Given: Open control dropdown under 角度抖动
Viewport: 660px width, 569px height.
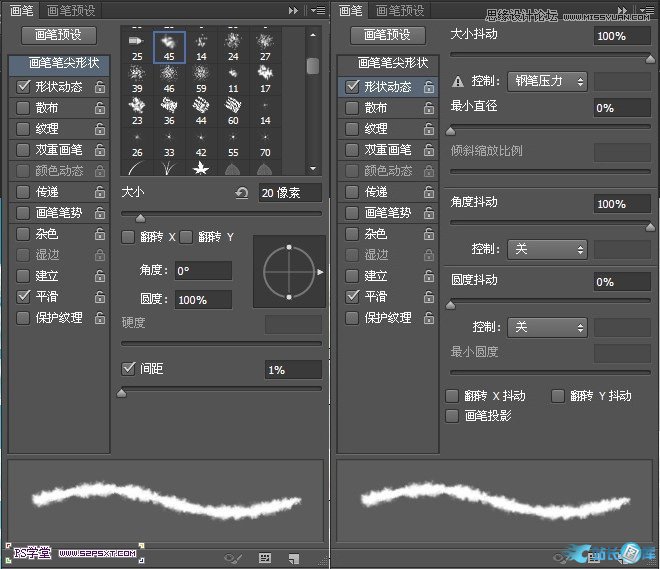Looking at the screenshot, I should coord(547,248).
